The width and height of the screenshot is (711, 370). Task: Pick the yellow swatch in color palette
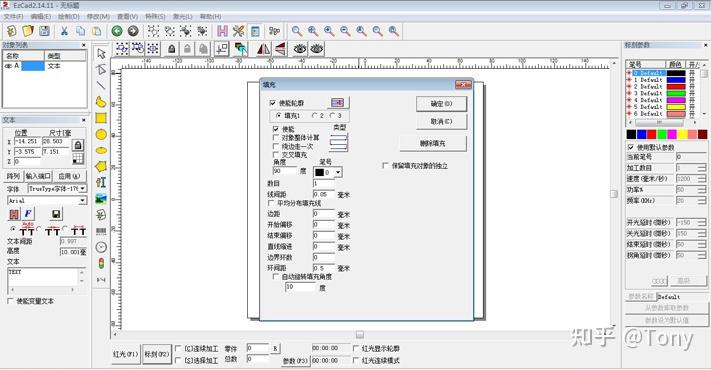(682, 134)
